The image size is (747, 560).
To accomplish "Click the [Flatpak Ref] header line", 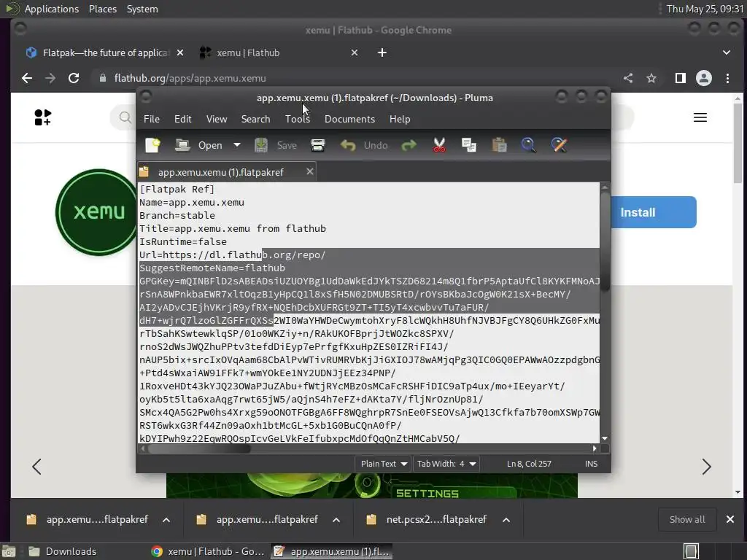I will tap(177, 189).
